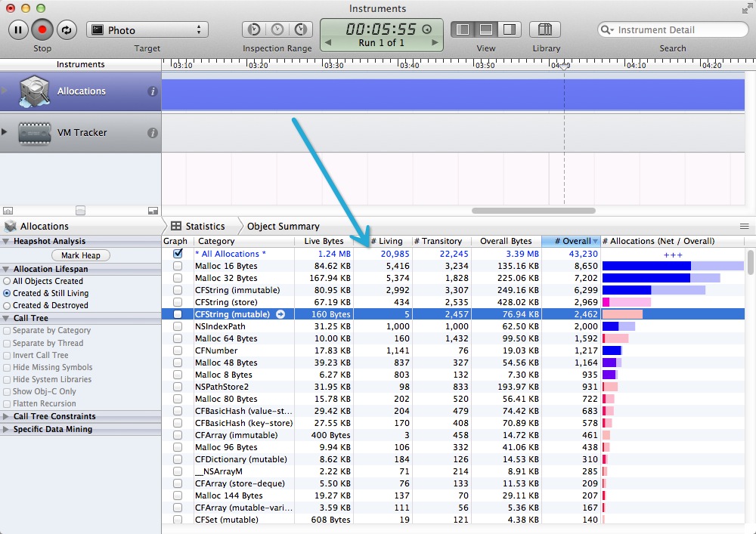Check Invert Call Tree checkbox
The height and width of the screenshot is (534, 756).
pos(7,355)
